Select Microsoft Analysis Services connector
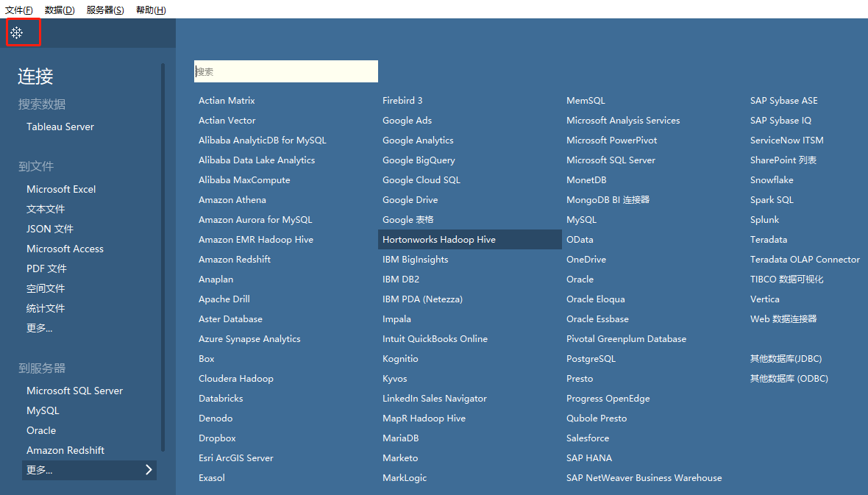 pyautogui.click(x=623, y=121)
